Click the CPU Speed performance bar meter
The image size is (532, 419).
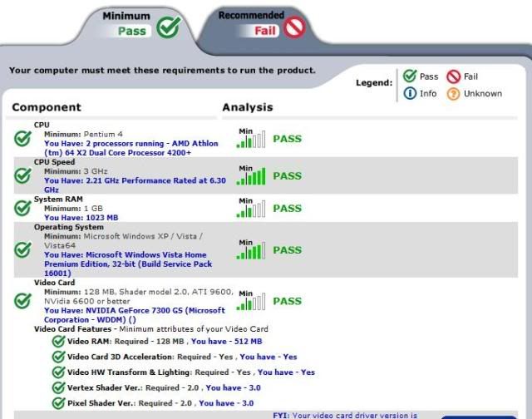coord(251,176)
